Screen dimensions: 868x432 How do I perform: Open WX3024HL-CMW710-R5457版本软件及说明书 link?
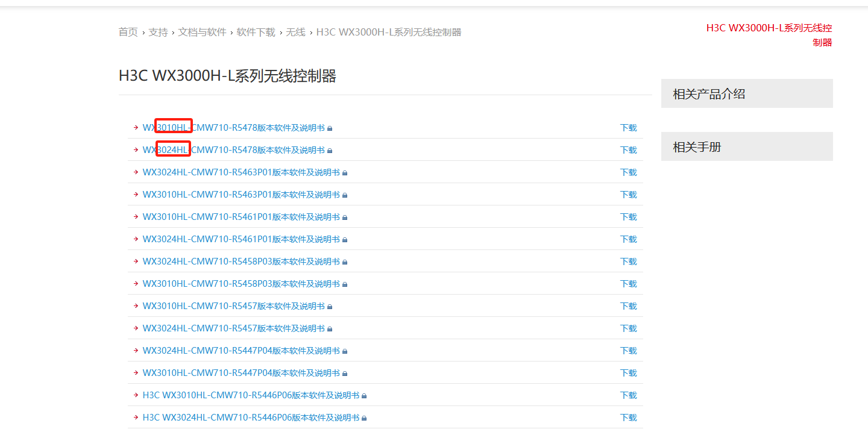(234, 328)
